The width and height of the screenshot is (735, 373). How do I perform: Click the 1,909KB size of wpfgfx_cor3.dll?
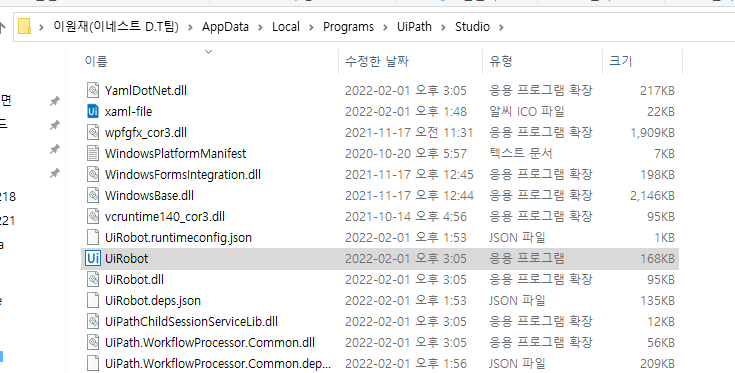point(652,133)
